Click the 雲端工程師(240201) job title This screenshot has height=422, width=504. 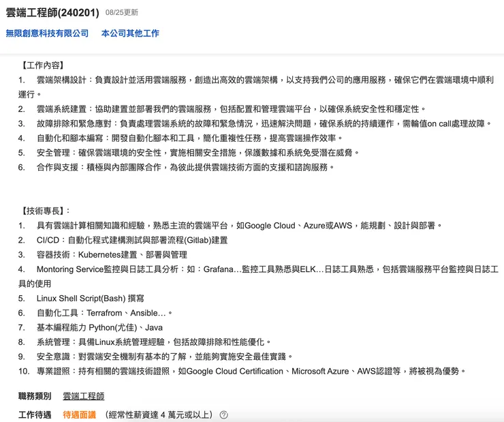pos(52,12)
